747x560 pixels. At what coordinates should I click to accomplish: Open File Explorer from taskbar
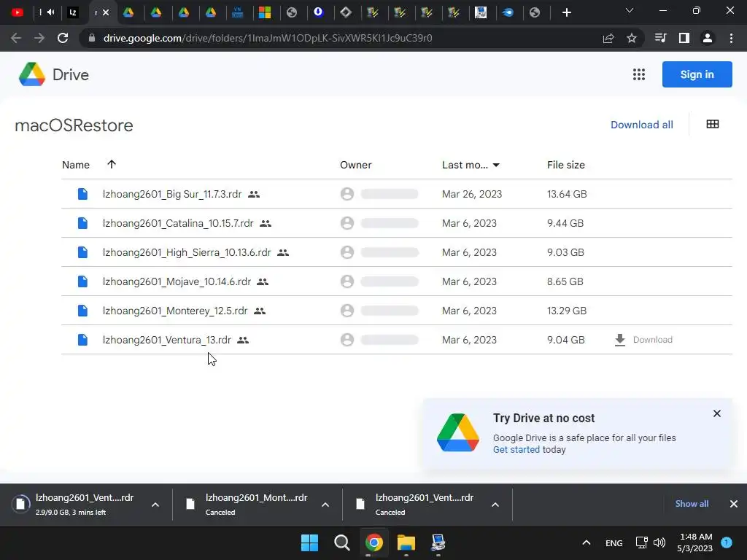[406, 542]
